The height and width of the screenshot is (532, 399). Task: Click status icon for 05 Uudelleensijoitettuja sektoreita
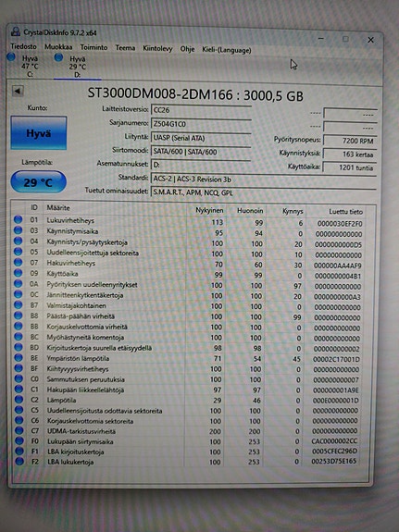(x=18, y=252)
